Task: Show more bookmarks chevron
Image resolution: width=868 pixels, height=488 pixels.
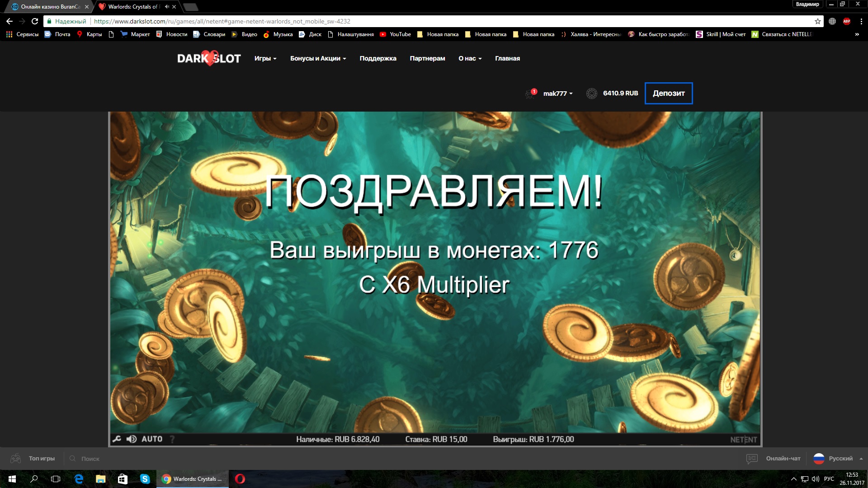Action: pos(857,34)
